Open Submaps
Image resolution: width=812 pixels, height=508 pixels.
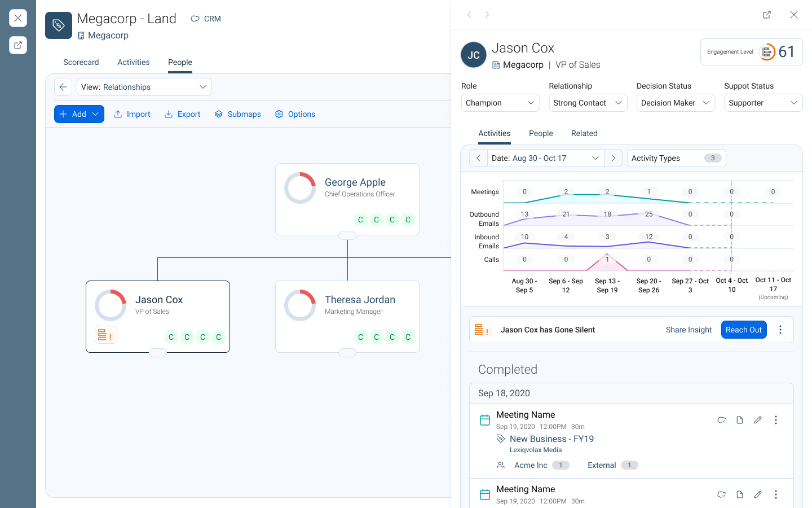point(237,114)
